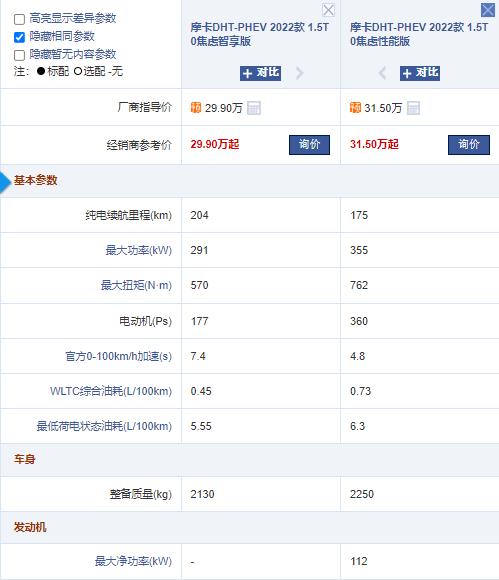This screenshot has height=580, width=499.
Task: Click the orange badge beside 29.90万
Action: [196, 108]
